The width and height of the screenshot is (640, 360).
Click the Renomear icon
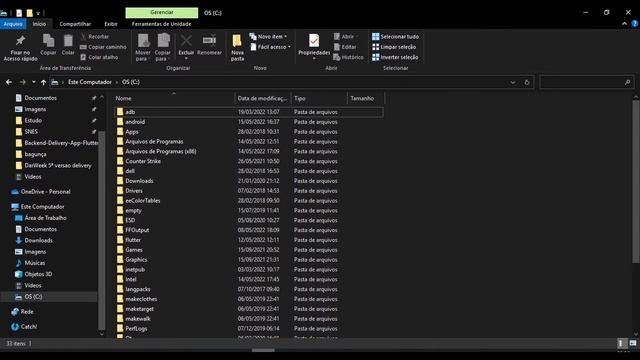[209, 45]
